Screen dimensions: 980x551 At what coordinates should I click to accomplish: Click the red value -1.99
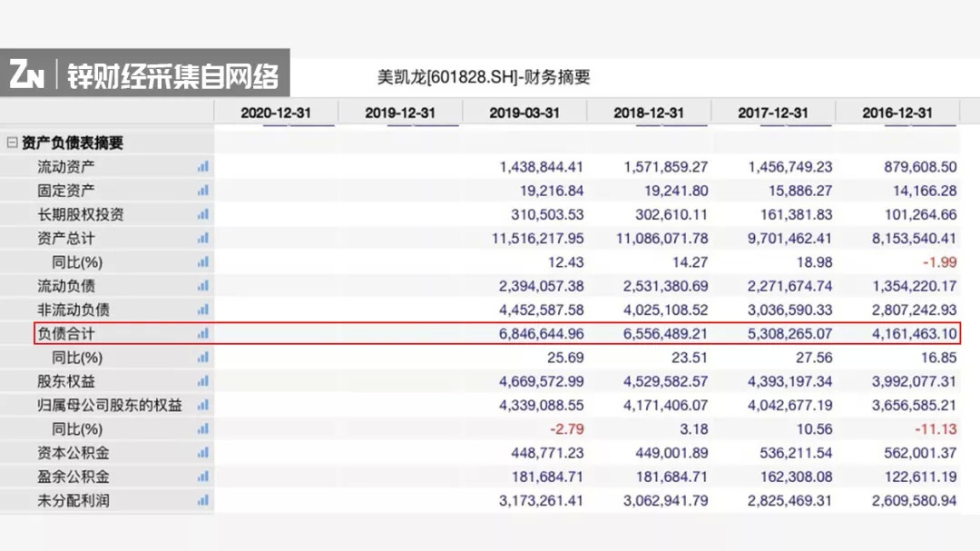[939, 262]
